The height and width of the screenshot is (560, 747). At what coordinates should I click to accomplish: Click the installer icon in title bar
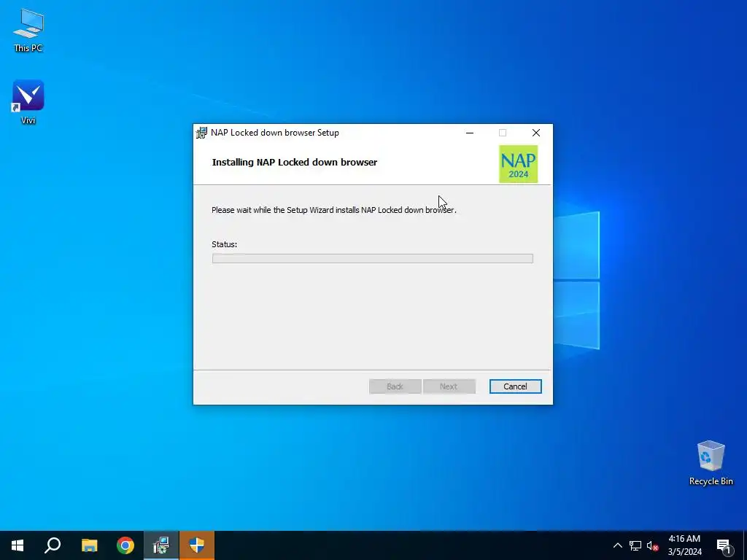[201, 133]
